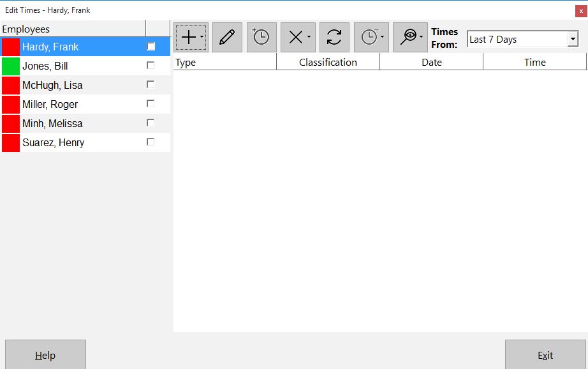Click the clock with minus icon
The image size is (588, 369).
pos(370,37)
